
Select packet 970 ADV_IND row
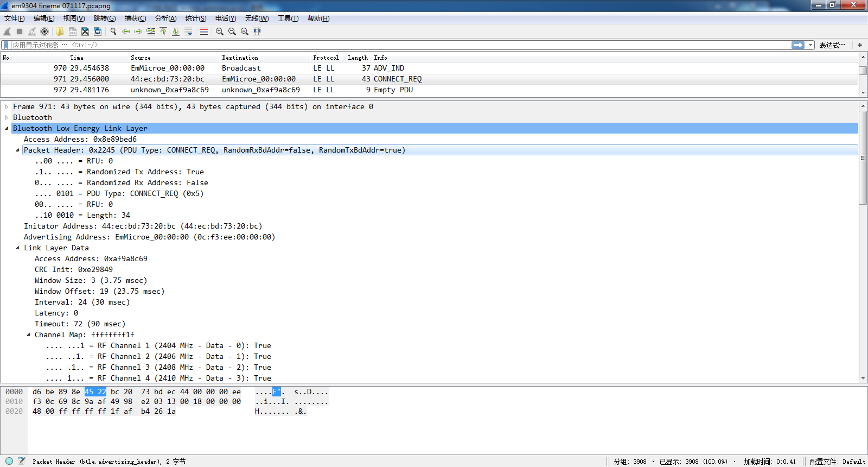[429, 68]
